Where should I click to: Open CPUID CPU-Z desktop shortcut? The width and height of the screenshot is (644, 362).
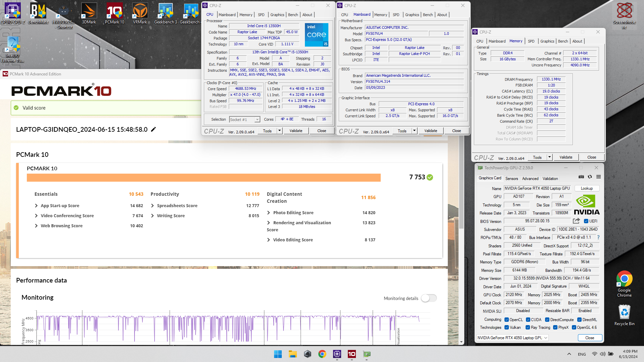[x=13, y=13]
